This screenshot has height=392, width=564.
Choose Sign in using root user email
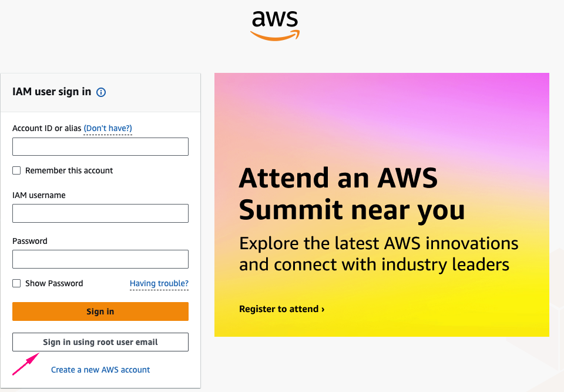(100, 342)
